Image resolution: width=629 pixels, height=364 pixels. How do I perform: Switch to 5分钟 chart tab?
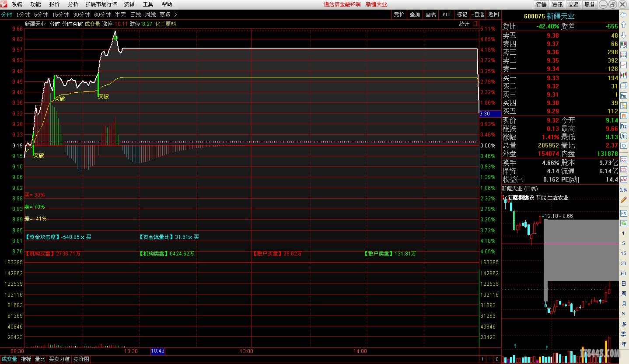click(41, 14)
